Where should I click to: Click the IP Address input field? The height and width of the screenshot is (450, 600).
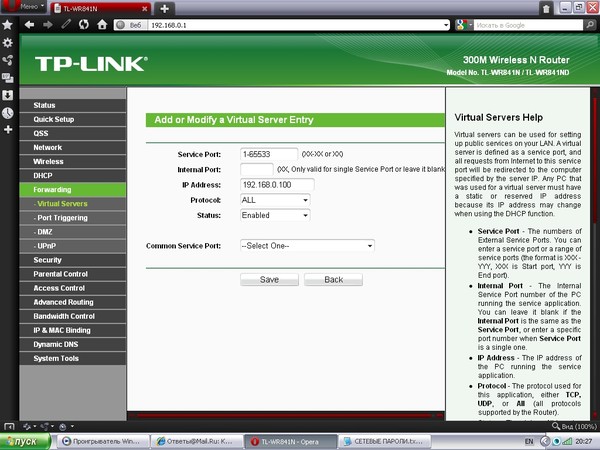(277, 185)
